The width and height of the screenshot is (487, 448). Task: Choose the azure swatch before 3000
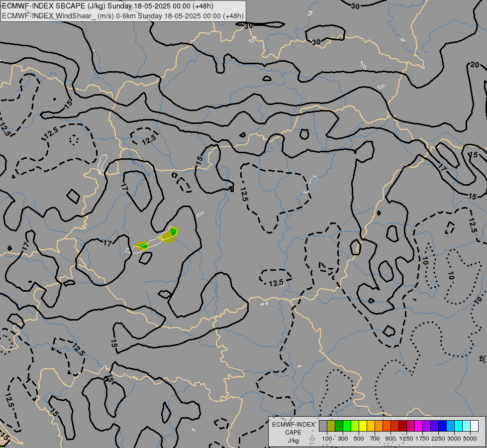click(450, 426)
